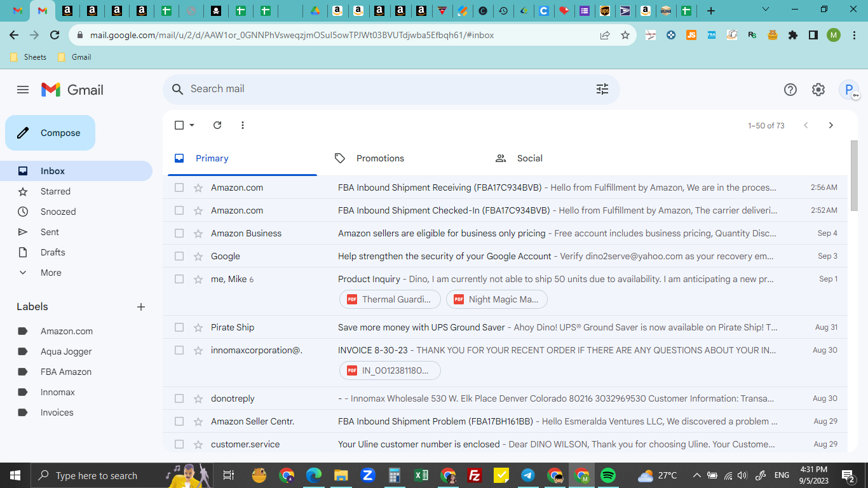Open Spotify from the taskbar
Viewport: 868px width, 488px height.
tap(608, 475)
